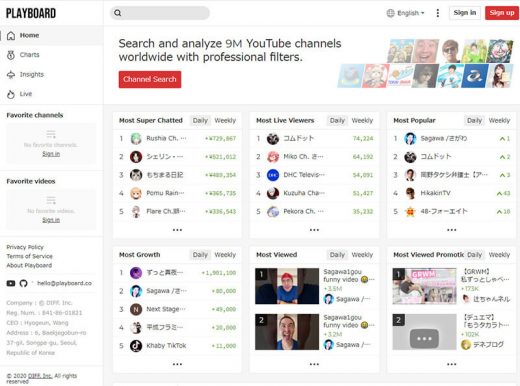Click the red Channel Search button
This screenshot has width=520, height=386.
tap(150, 79)
